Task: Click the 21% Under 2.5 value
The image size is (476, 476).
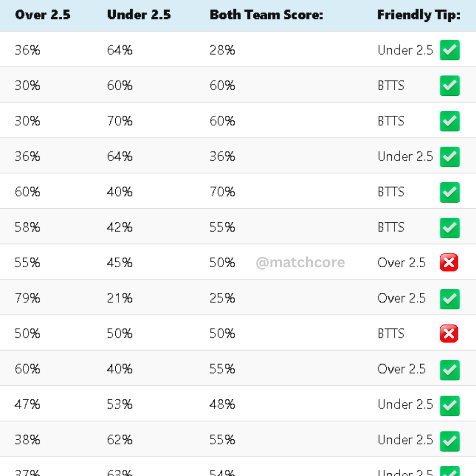Action: coord(119,298)
